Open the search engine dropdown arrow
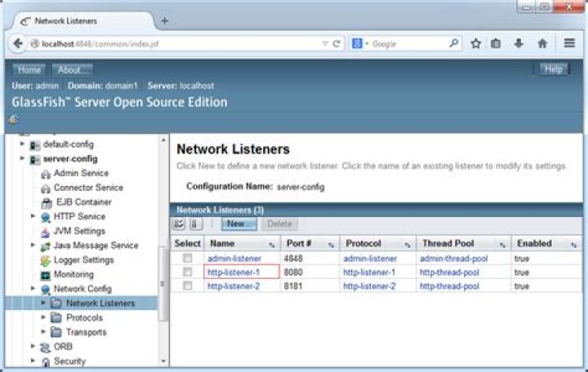The width and height of the screenshot is (588, 372). point(367,44)
